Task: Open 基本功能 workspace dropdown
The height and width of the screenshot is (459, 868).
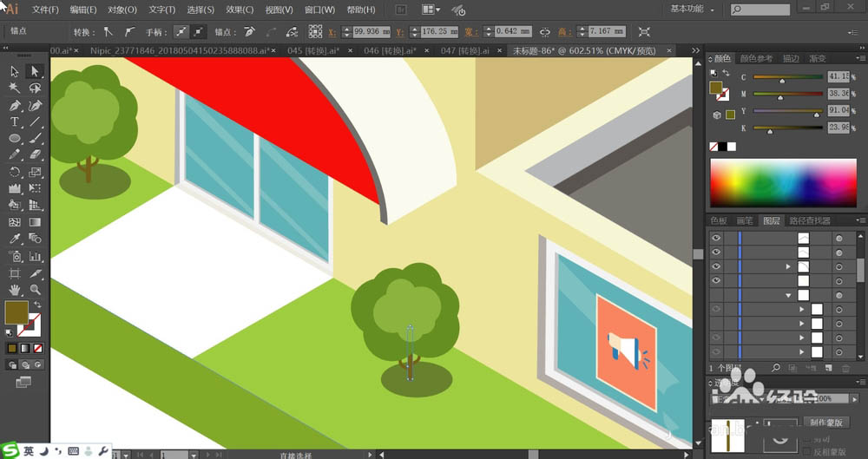Action: click(692, 10)
